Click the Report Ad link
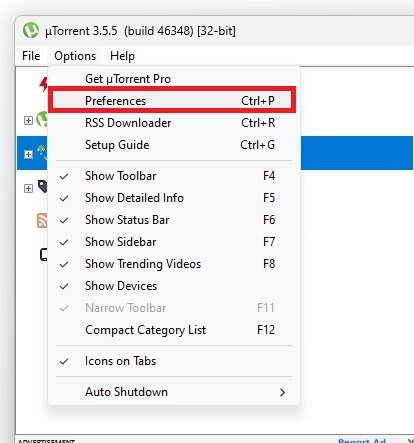Viewport: 414px width, 443px height. coord(362,440)
